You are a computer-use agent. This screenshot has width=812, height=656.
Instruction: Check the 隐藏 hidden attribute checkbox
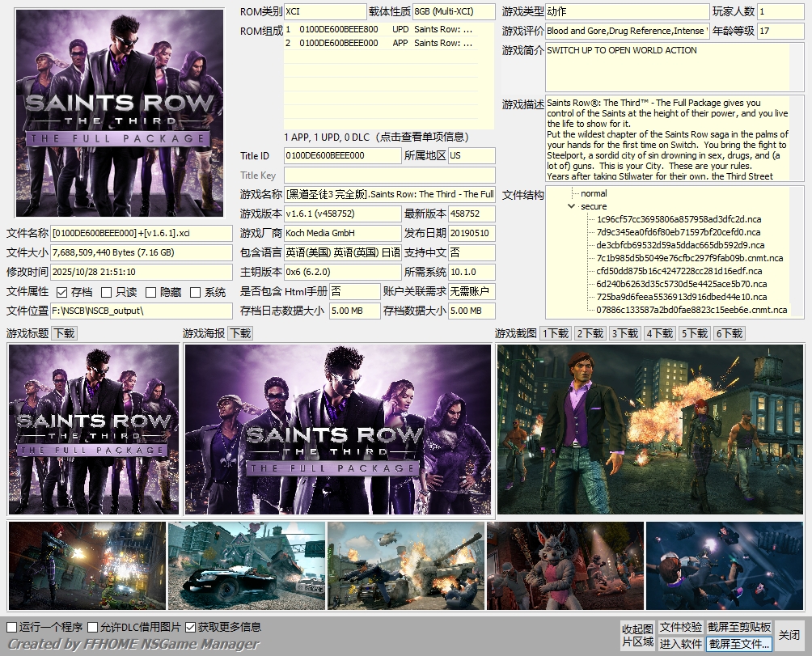coord(151,292)
